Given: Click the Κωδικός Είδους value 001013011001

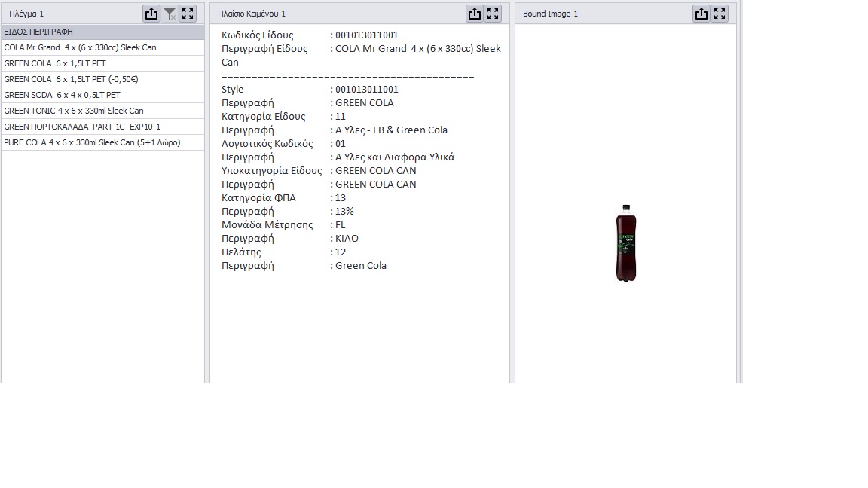Looking at the screenshot, I should tap(366, 35).
